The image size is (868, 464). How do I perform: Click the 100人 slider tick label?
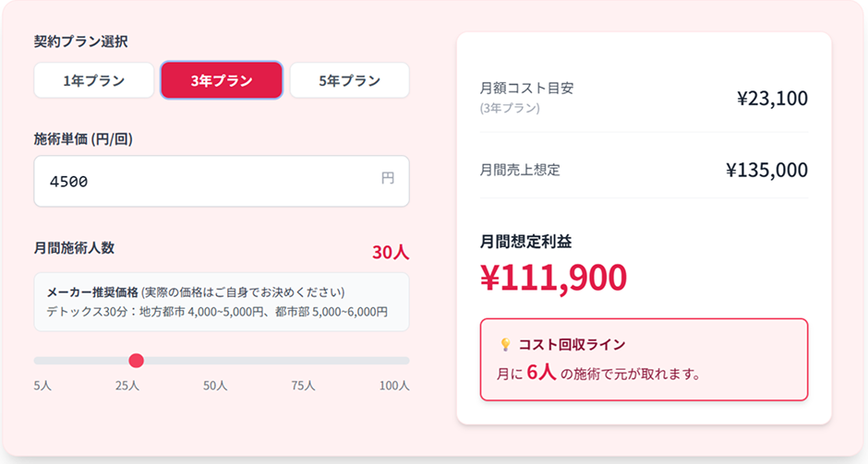(394, 386)
